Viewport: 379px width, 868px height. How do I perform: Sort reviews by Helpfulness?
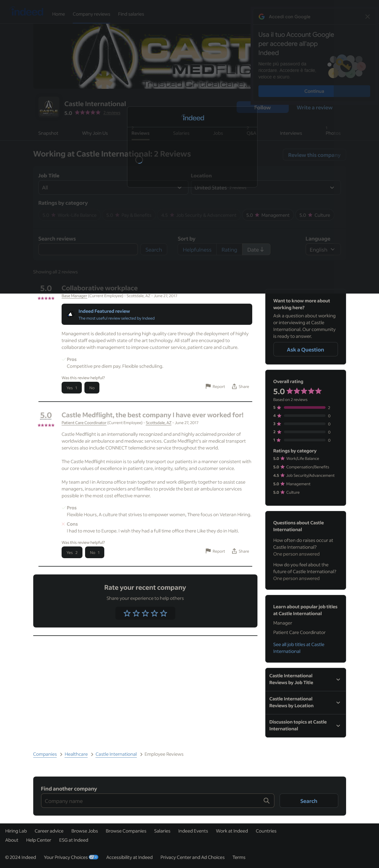coord(197,250)
